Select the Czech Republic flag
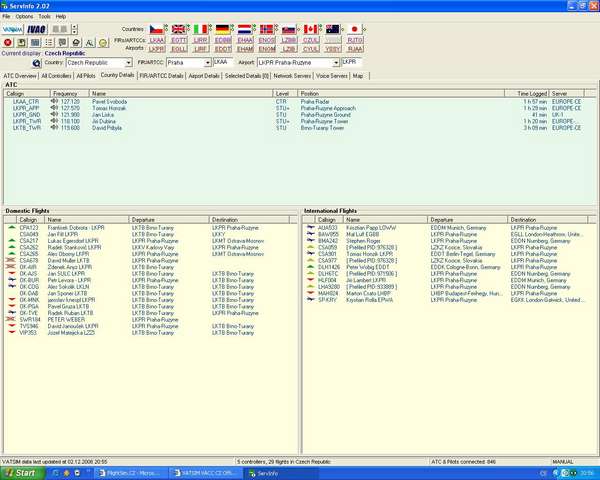The width and height of the screenshot is (600, 480). tap(157, 29)
